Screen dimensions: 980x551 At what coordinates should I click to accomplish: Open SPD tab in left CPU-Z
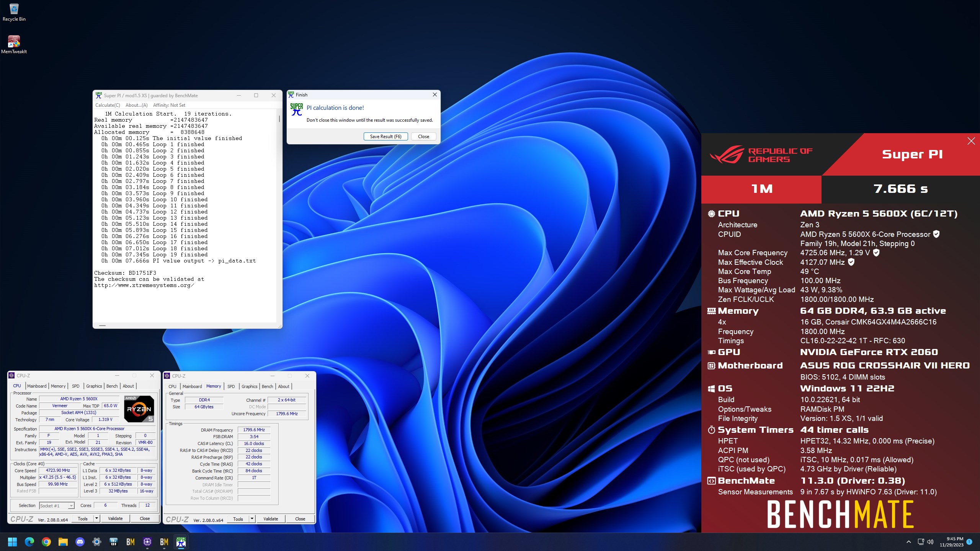76,386
